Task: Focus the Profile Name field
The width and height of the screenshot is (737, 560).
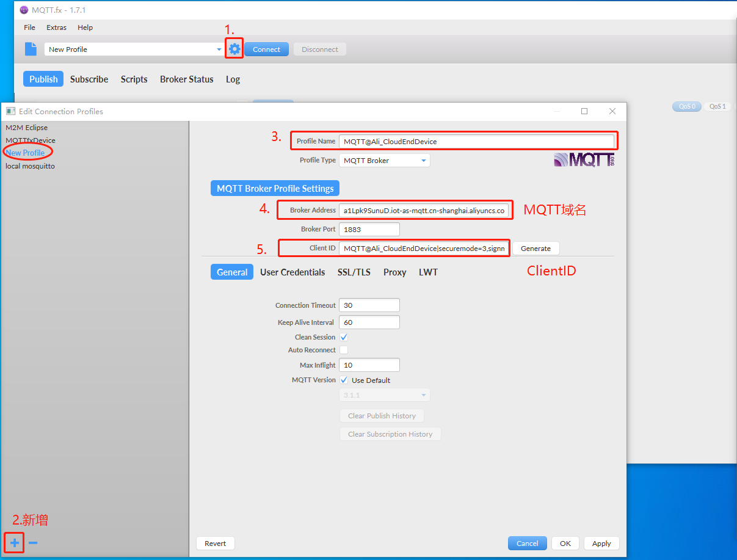Action: 476,142
